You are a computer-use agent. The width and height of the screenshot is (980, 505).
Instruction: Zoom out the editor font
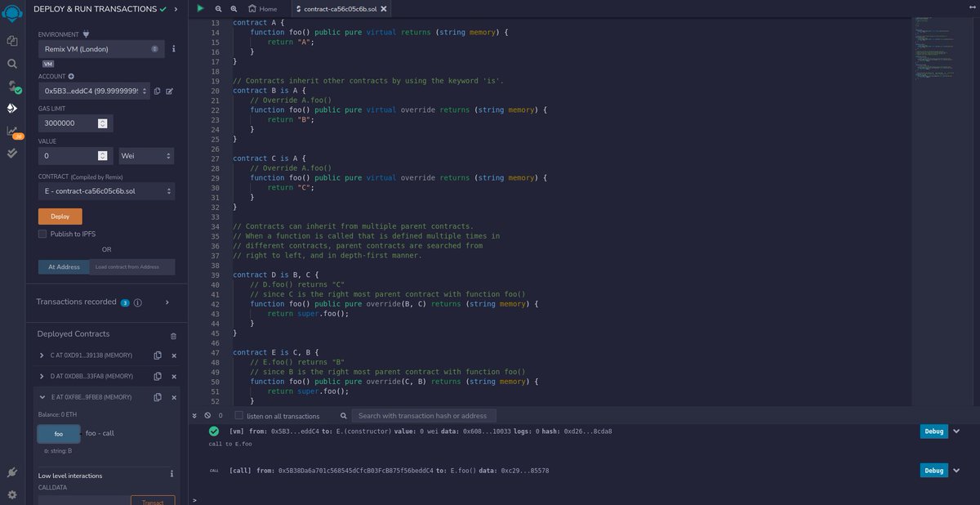tap(218, 8)
